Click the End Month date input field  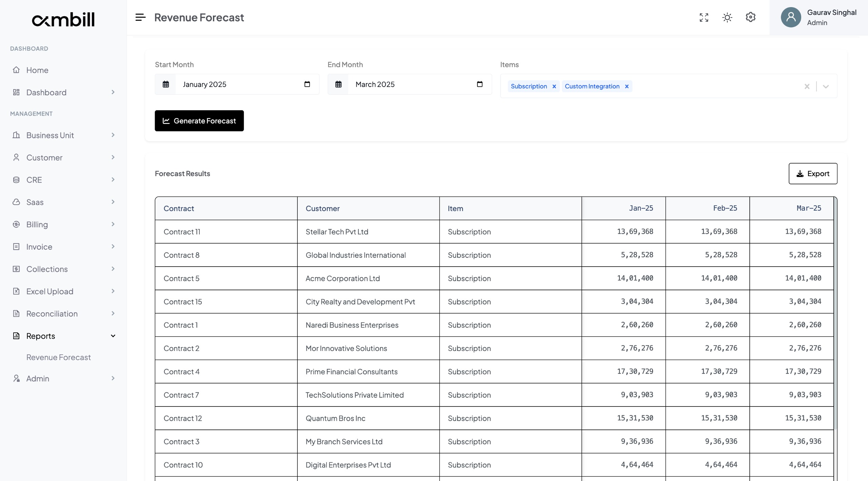407,84
